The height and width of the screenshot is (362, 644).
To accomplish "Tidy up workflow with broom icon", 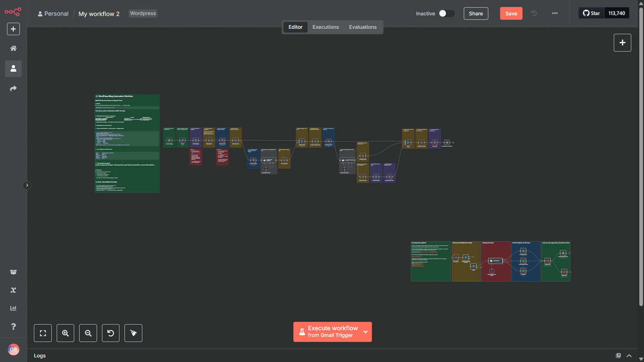I will 134,333.
